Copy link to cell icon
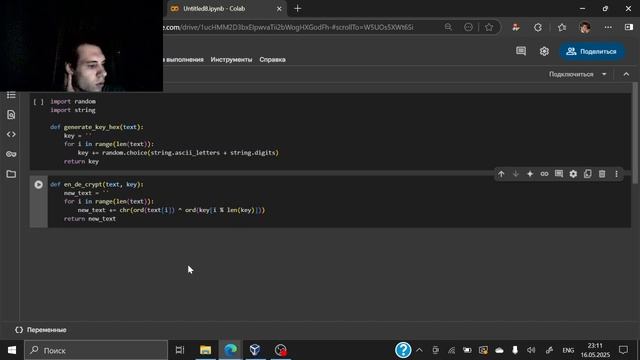Viewport: 640px width, 360px height. tap(544, 174)
